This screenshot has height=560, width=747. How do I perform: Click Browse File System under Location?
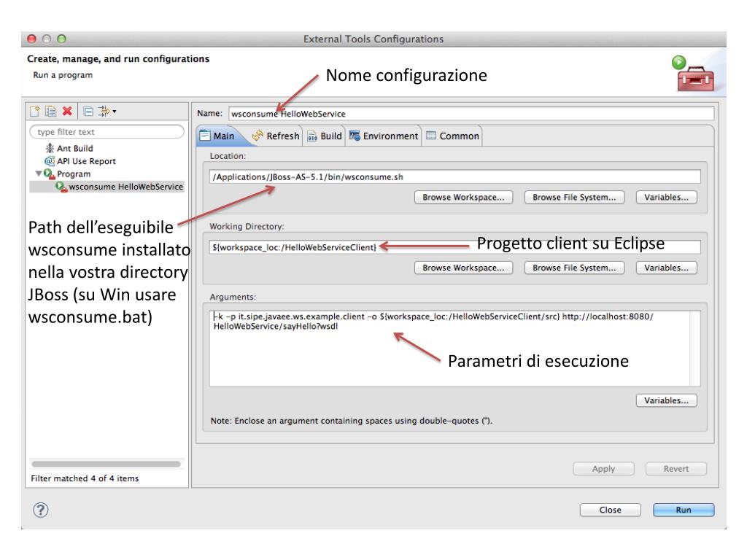tap(574, 197)
